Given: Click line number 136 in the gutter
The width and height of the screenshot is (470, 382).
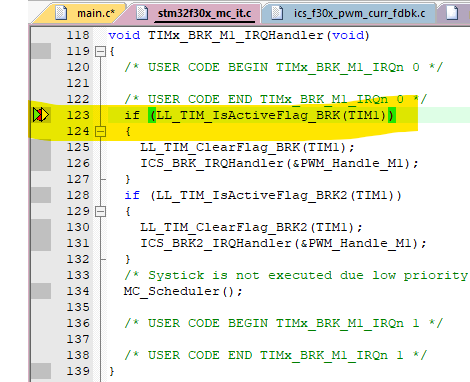Looking at the screenshot, I should tap(78, 323).
